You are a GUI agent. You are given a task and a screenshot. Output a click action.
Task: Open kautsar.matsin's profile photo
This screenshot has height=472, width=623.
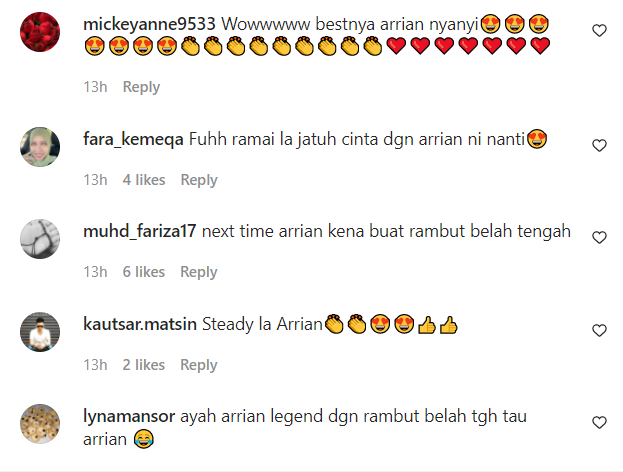40,332
